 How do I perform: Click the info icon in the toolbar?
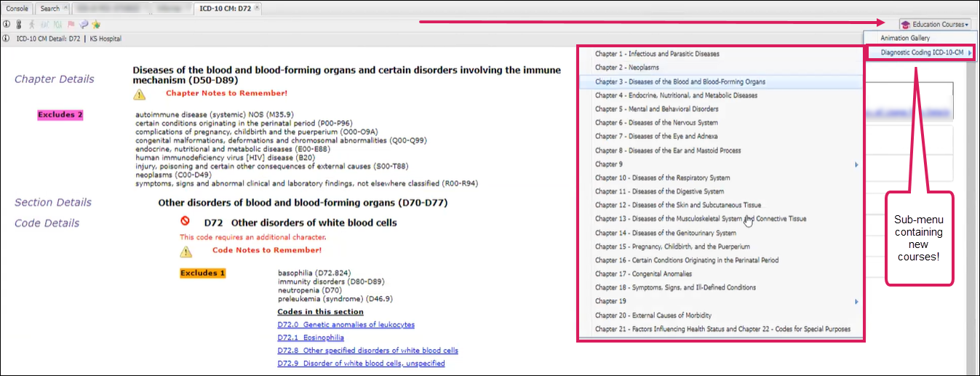(x=7, y=24)
